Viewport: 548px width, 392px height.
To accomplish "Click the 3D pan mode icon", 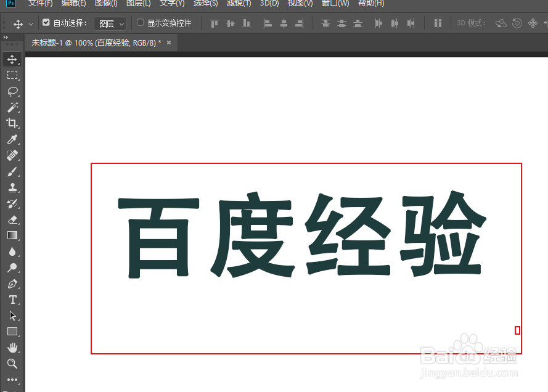I will [x=533, y=23].
